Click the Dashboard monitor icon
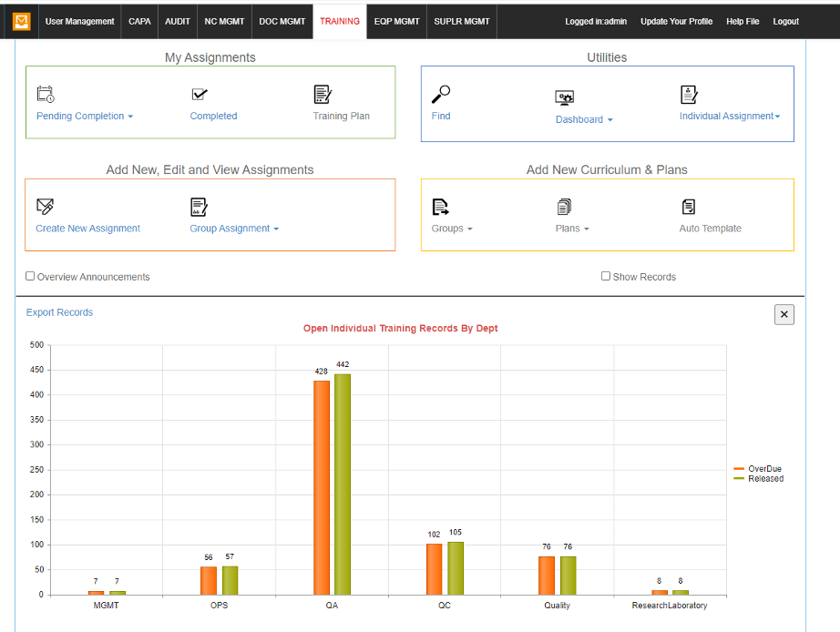Screen dimensions: 840x632 (565, 97)
